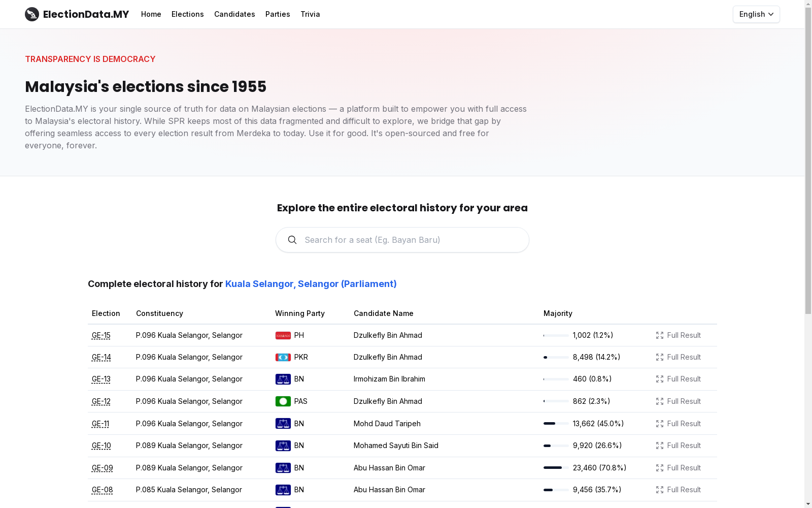Open the Parties menu item
The width and height of the screenshot is (812, 508).
coord(278,14)
